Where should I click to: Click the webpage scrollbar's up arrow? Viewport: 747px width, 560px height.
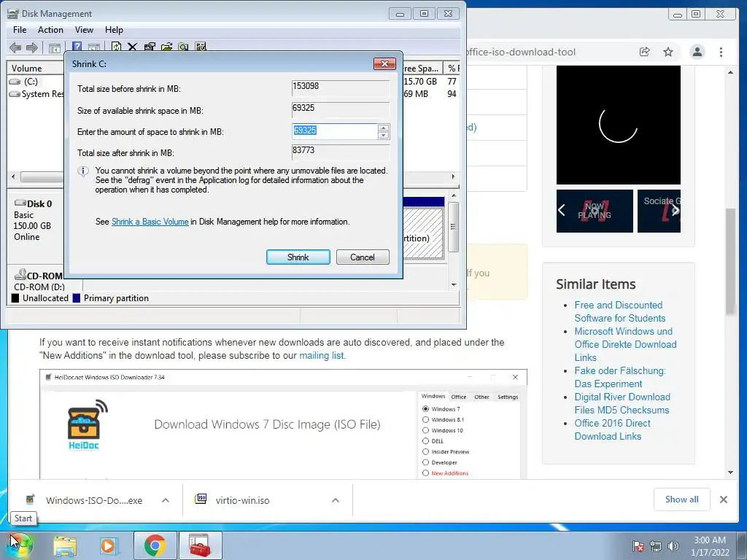click(x=730, y=72)
